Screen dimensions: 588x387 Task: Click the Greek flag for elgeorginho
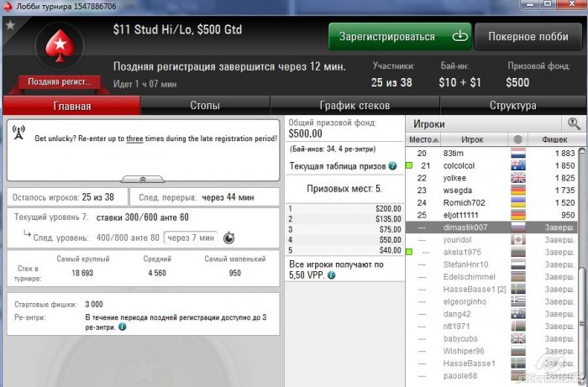tap(518, 301)
